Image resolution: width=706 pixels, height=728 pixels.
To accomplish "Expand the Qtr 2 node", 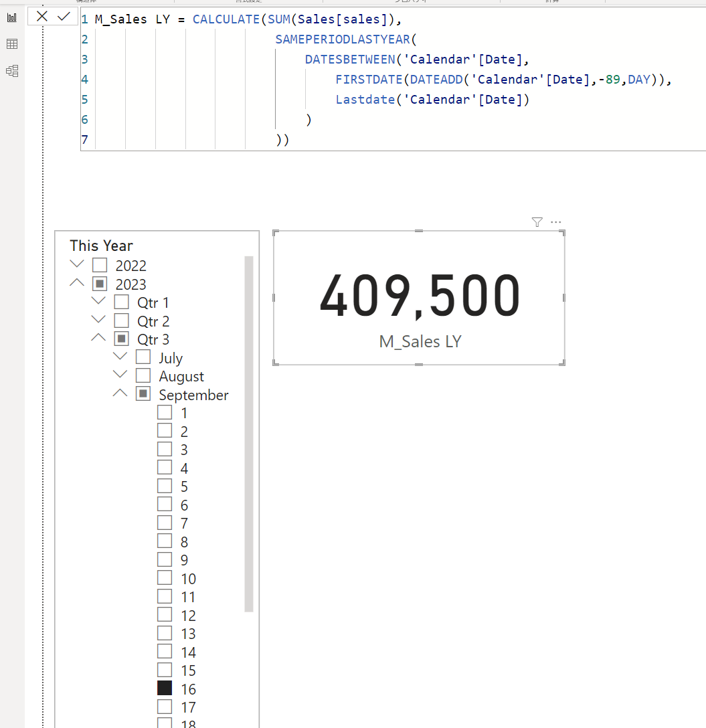I will click(x=98, y=319).
